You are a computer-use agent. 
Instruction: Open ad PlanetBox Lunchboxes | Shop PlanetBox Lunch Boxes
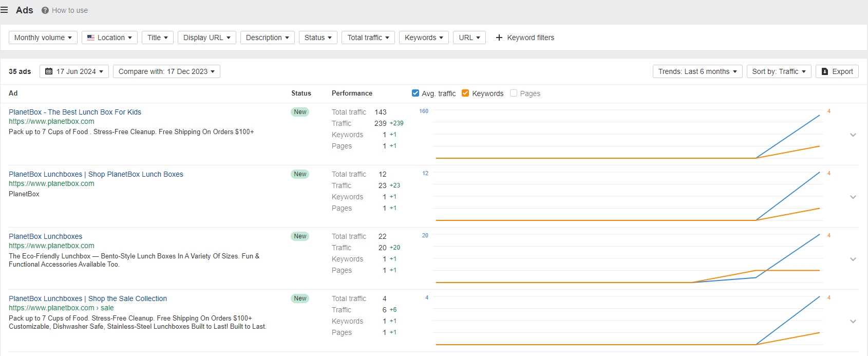(x=96, y=174)
